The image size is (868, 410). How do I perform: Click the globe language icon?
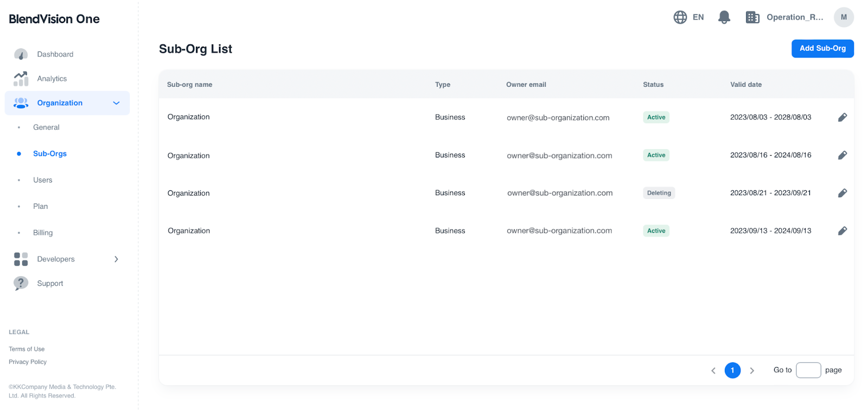coord(680,17)
